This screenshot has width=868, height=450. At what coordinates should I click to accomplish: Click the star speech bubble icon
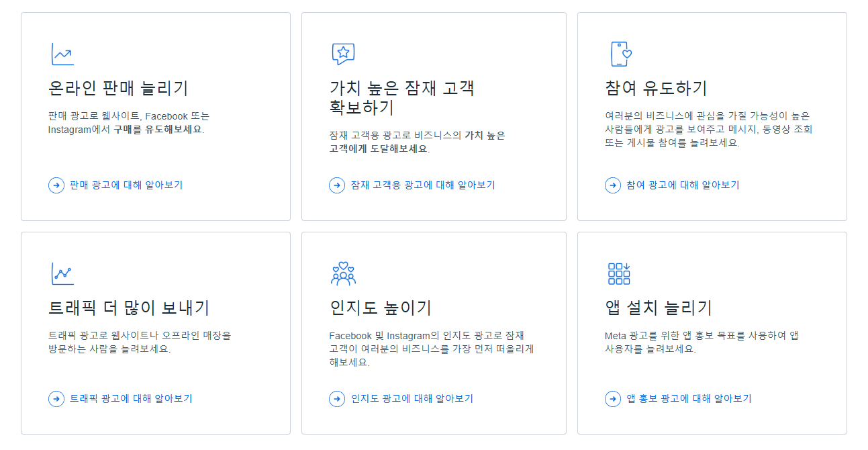[x=343, y=54]
